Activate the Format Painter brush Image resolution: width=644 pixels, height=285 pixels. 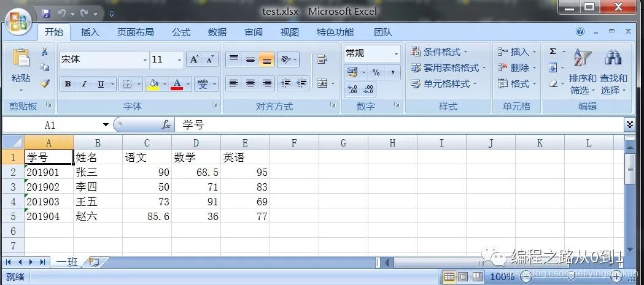pos(45,83)
